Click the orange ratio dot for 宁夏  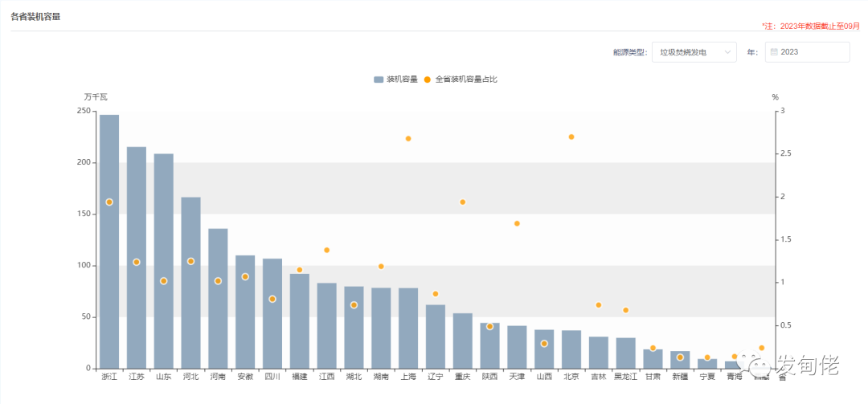(707, 357)
